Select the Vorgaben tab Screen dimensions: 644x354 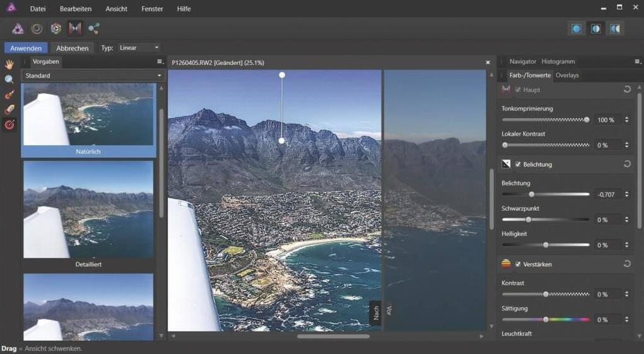(x=45, y=62)
